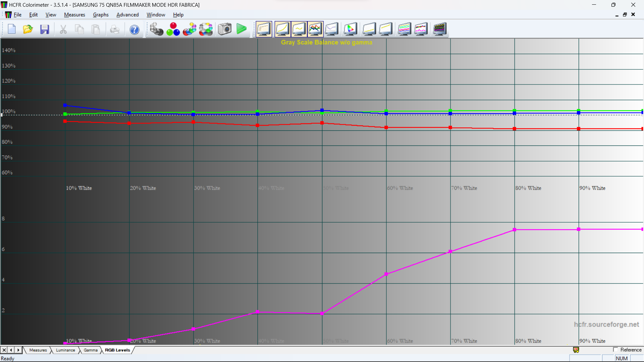Click the RGB primaries measure icon
The width and height of the screenshot is (644, 362).
tap(173, 29)
